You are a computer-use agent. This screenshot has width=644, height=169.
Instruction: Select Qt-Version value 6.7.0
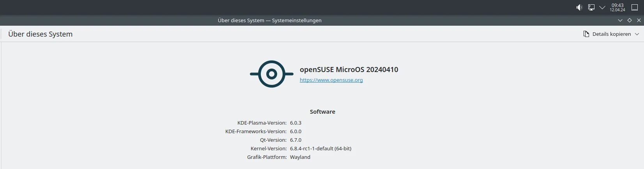pyautogui.click(x=295, y=140)
